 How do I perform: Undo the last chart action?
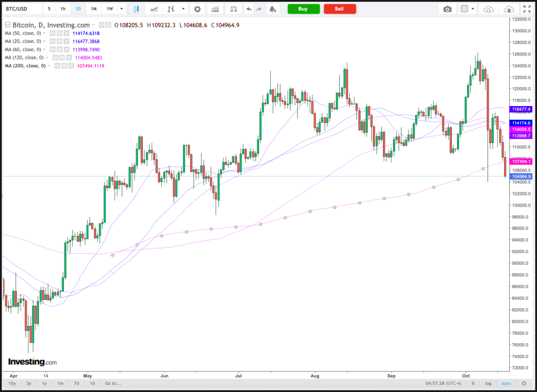[249, 9]
